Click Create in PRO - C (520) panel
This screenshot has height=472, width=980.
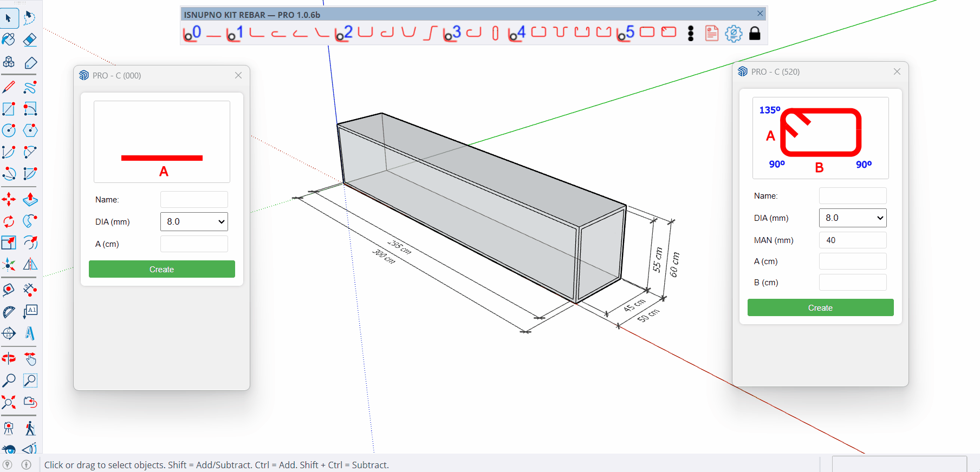coord(820,307)
